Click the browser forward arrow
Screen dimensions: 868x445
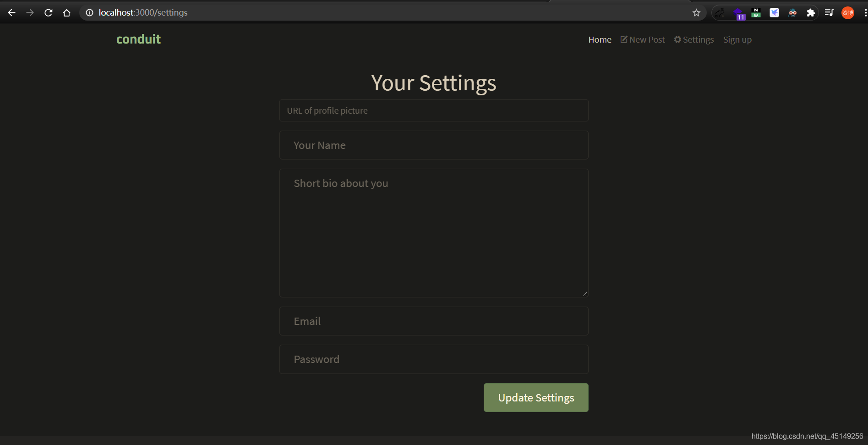30,13
